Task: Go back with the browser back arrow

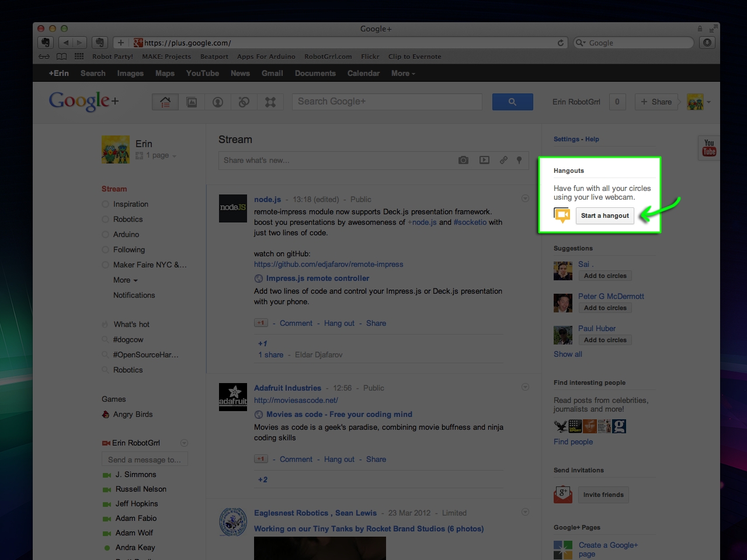Action: [x=65, y=43]
